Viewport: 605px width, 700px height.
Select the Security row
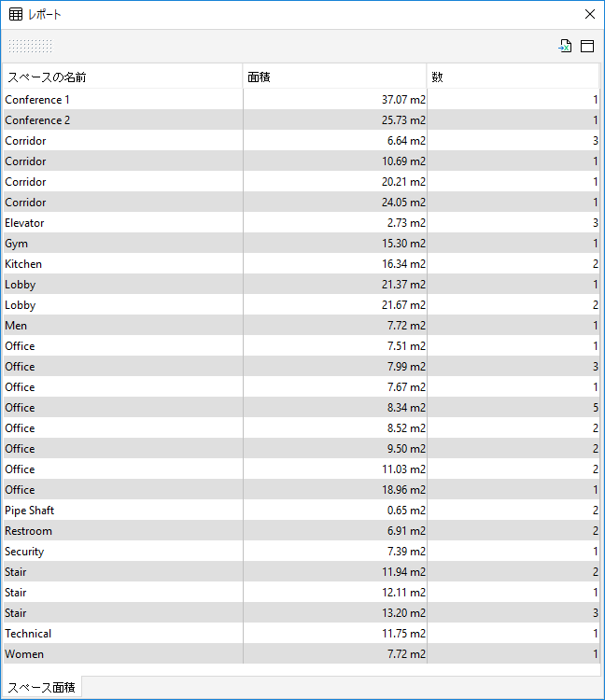302,552
